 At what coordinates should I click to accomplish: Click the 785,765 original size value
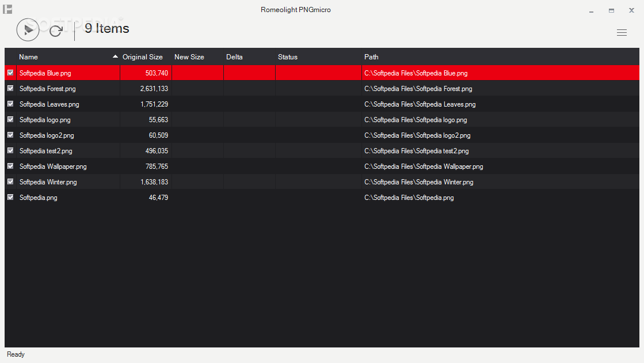(x=157, y=167)
